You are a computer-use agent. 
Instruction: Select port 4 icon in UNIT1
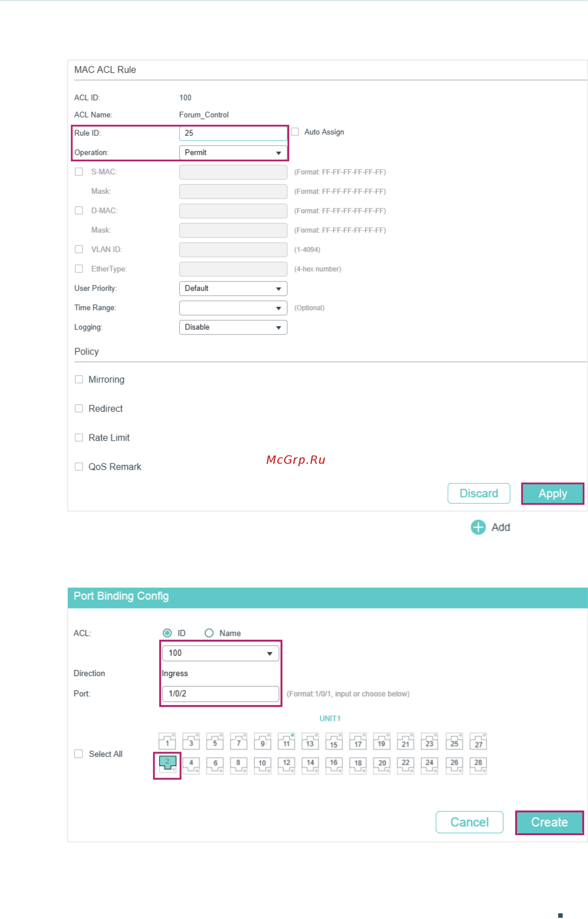coord(191,766)
